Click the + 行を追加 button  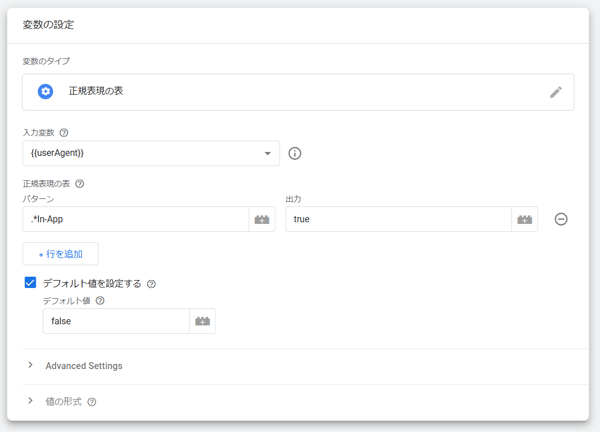click(60, 254)
